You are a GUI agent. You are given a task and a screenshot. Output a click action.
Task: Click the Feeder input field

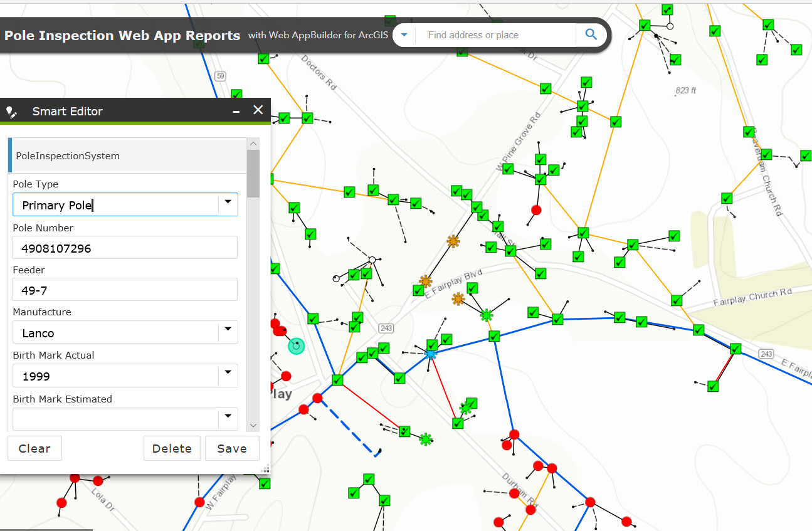(125, 290)
